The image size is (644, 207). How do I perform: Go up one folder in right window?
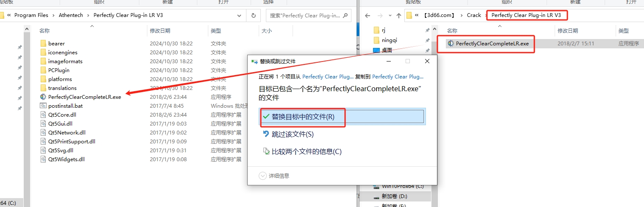tap(399, 15)
